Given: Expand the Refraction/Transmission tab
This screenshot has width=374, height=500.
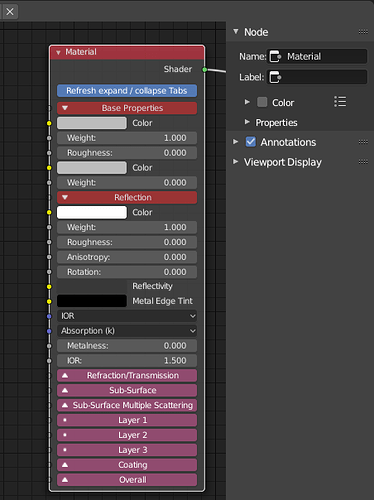Looking at the screenshot, I should tap(127, 376).
